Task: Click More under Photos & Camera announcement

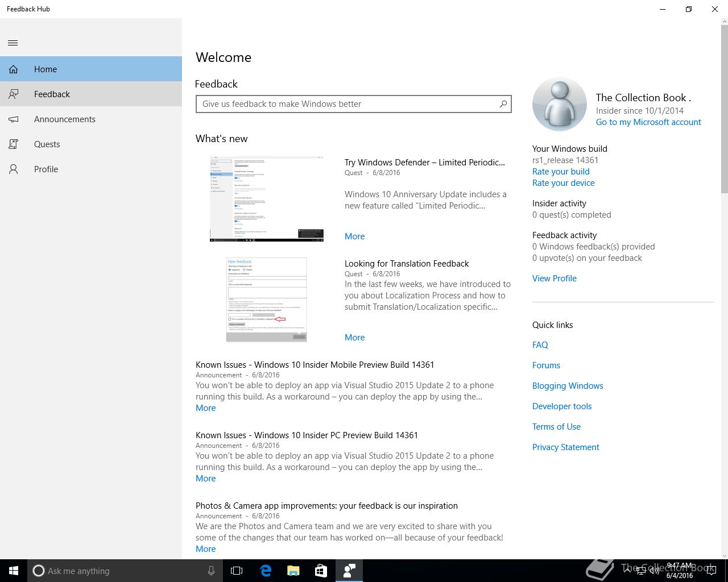Action: [x=206, y=549]
